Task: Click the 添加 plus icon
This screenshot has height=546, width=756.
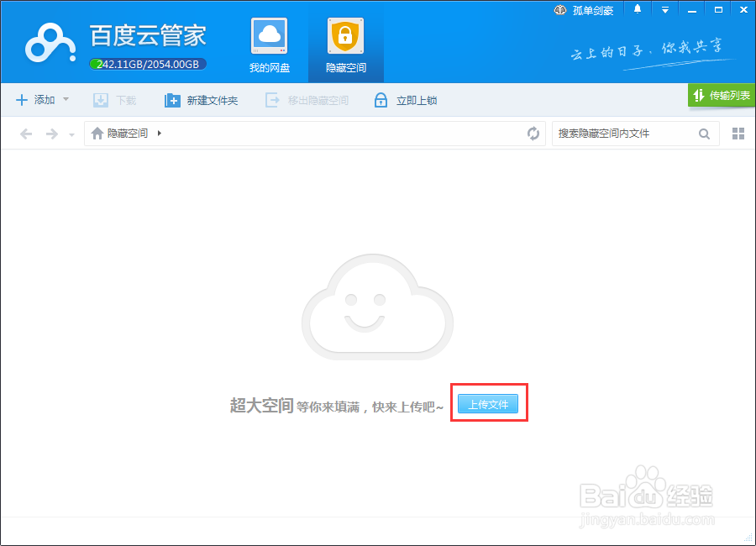Action: [x=22, y=100]
